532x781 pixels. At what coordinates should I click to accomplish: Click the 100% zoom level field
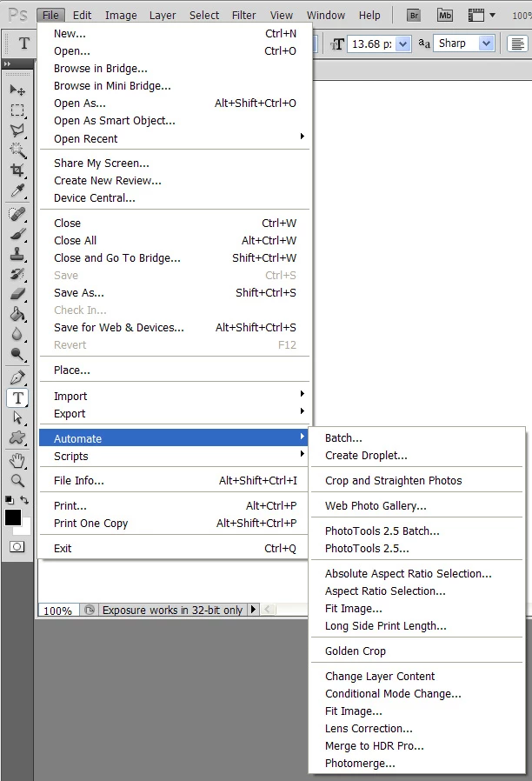(x=57, y=611)
